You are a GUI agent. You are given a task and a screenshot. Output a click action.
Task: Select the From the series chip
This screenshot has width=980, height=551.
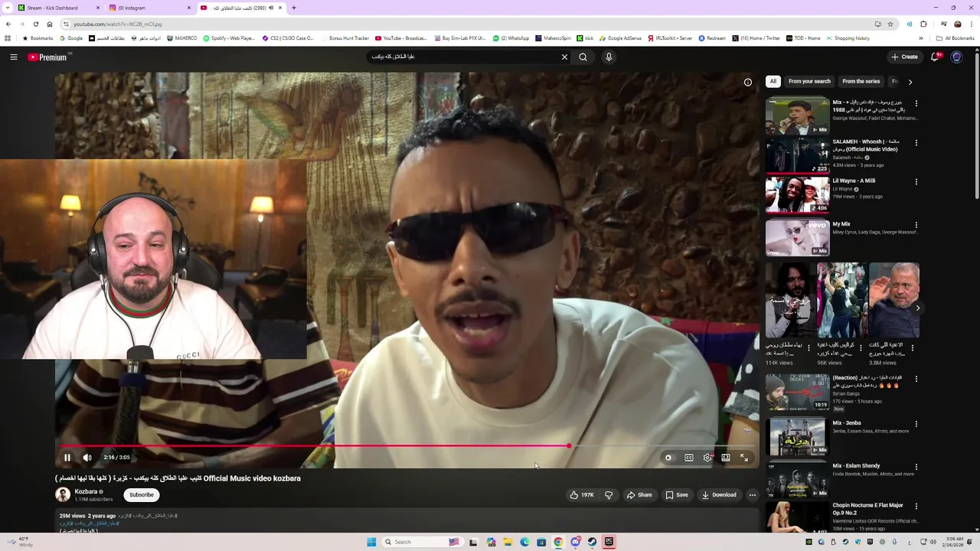click(861, 81)
